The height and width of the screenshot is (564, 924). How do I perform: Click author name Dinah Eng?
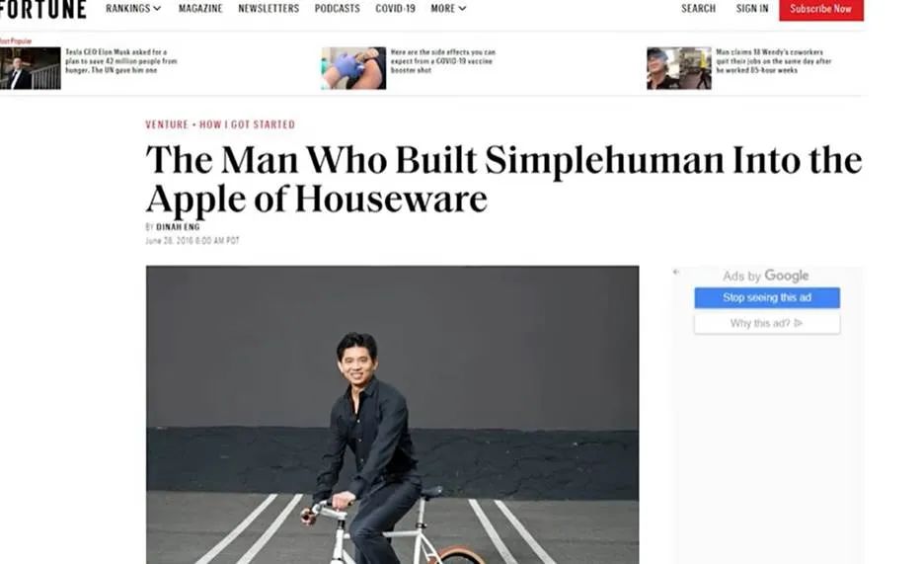178,227
